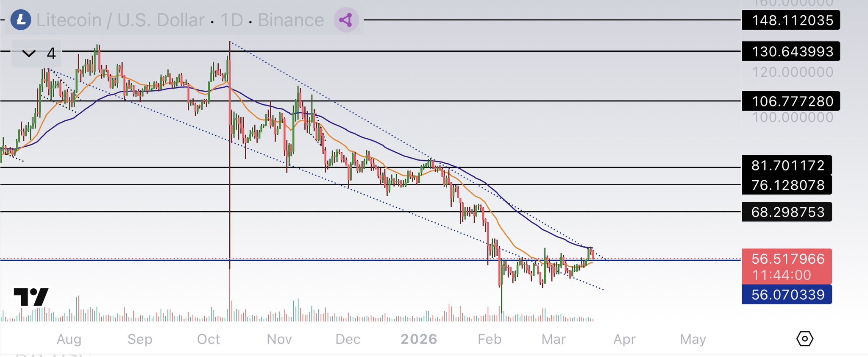Click the Feb label on the time axis

(x=490, y=339)
